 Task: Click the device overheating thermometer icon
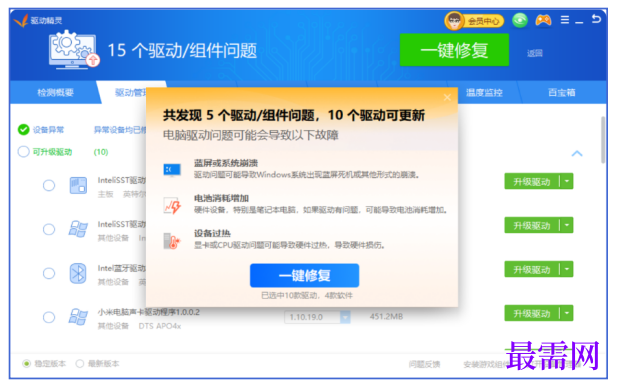coord(172,241)
